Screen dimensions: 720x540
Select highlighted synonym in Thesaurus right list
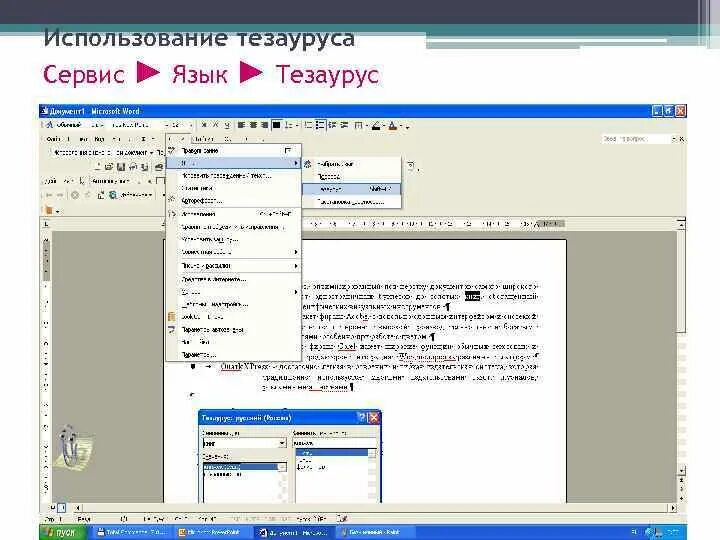tap(332, 453)
